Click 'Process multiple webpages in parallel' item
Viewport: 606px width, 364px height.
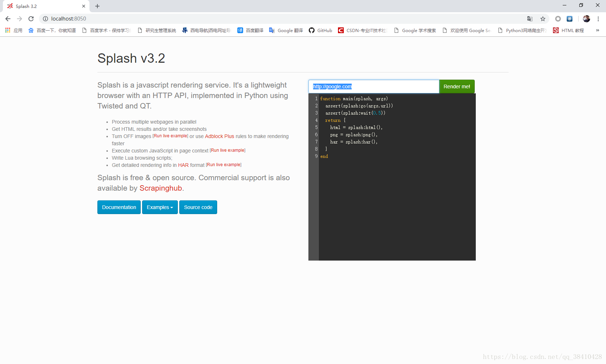[154, 122]
